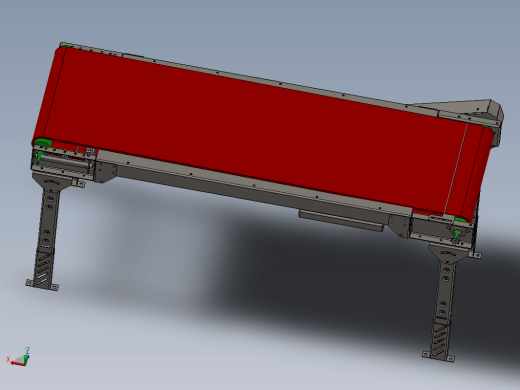This screenshot has height=390, width=520.
Task: Pick the green roller at the lower right end
Action: 461,219
